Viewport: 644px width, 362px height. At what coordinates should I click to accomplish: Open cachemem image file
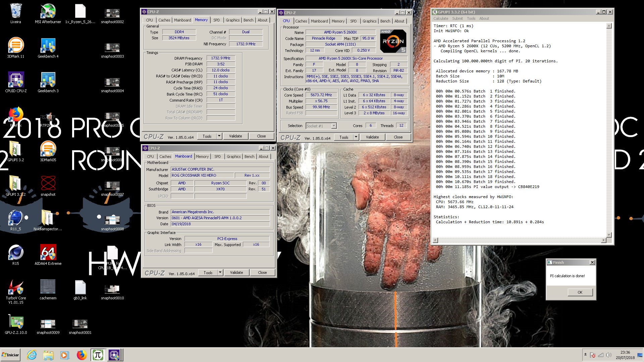[x=48, y=290]
